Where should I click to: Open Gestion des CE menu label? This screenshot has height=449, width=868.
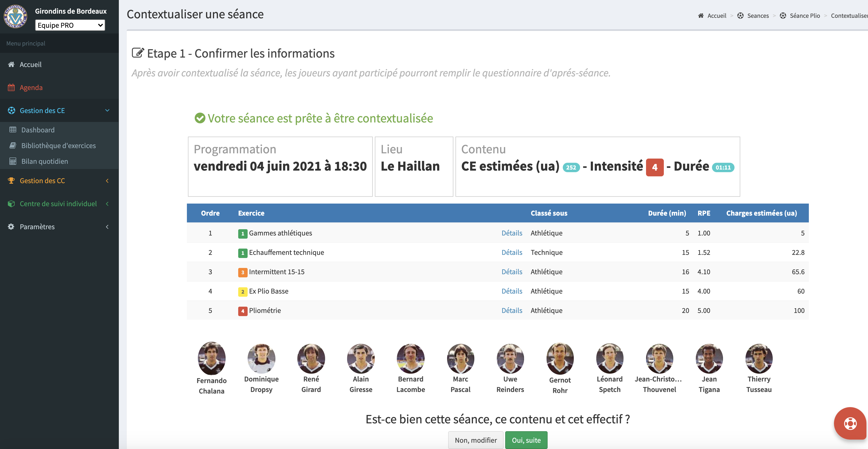click(42, 110)
